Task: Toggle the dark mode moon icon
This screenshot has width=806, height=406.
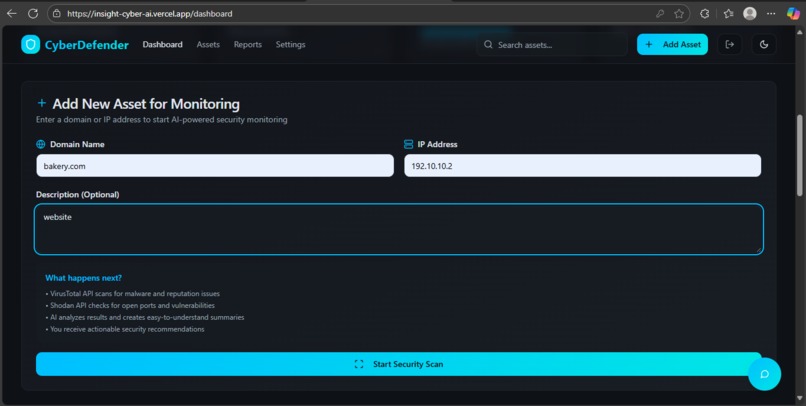Action: click(764, 45)
